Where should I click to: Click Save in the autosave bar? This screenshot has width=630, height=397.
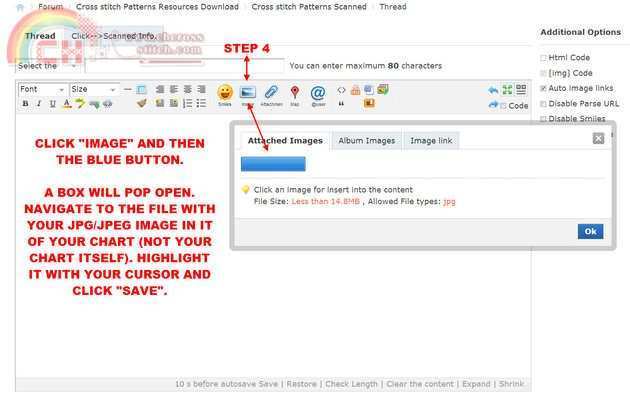[x=268, y=384]
